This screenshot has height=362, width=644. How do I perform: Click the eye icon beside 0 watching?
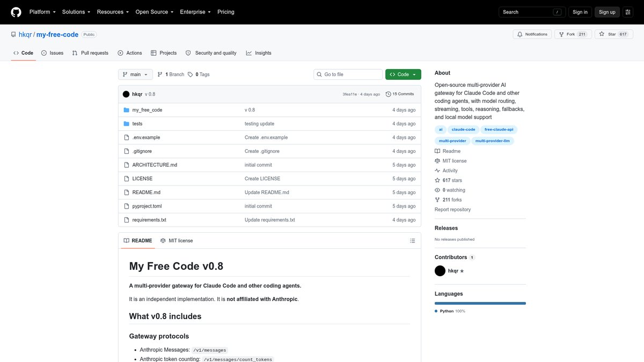pyautogui.click(x=437, y=190)
